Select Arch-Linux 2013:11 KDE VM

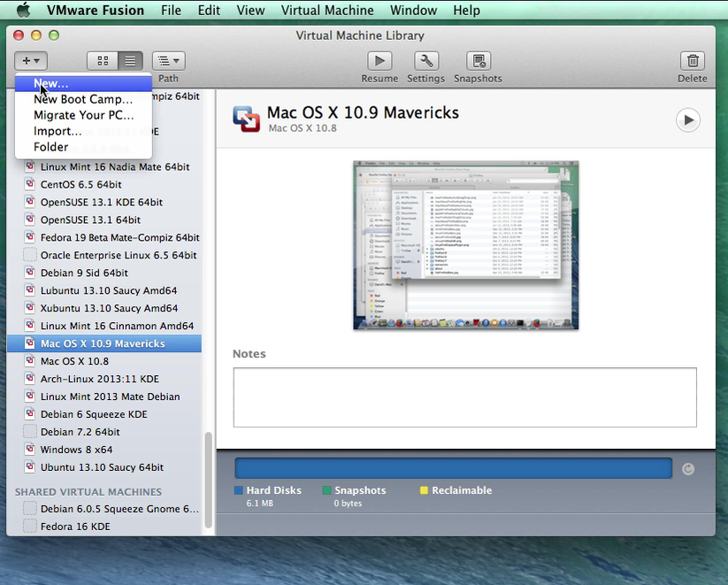click(104, 379)
